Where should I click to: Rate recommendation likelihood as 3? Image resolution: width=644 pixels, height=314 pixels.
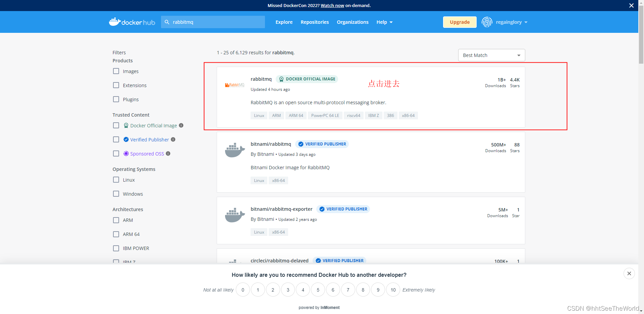(x=288, y=290)
